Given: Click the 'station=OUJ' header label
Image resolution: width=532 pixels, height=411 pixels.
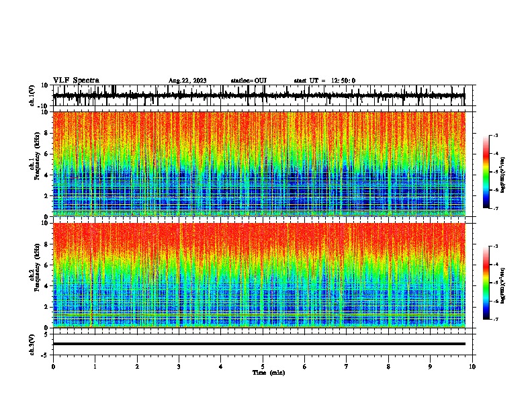Looking at the screenshot, I should (249, 81).
